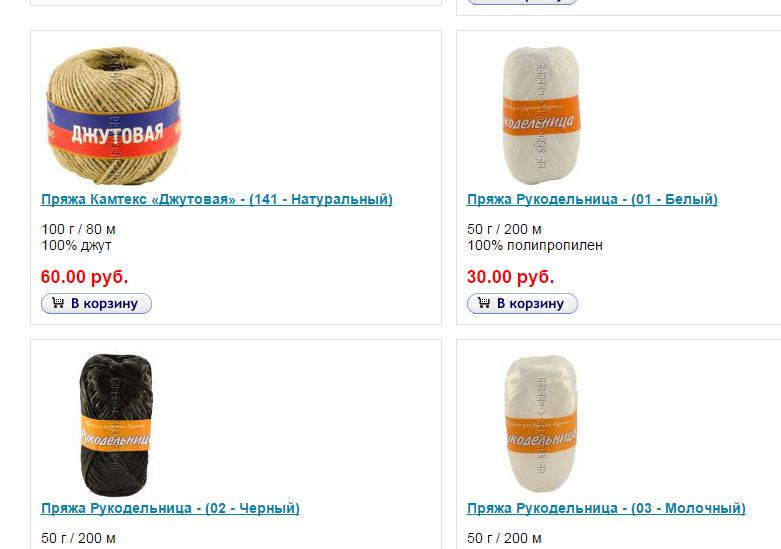This screenshot has width=781, height=549.
Task: Open Пряжа Камтекс «Джутовая» product link
Action: click(217, 199)
